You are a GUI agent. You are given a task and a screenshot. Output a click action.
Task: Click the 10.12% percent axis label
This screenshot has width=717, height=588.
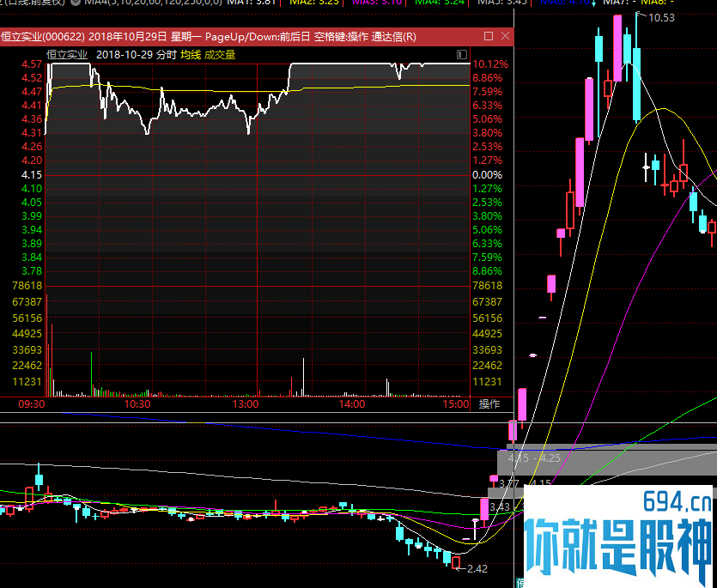(490, 64)
